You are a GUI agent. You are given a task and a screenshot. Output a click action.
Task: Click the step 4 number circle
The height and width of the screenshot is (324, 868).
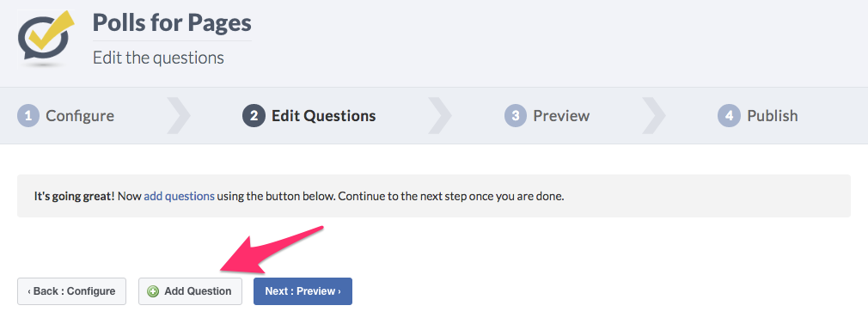729,116
